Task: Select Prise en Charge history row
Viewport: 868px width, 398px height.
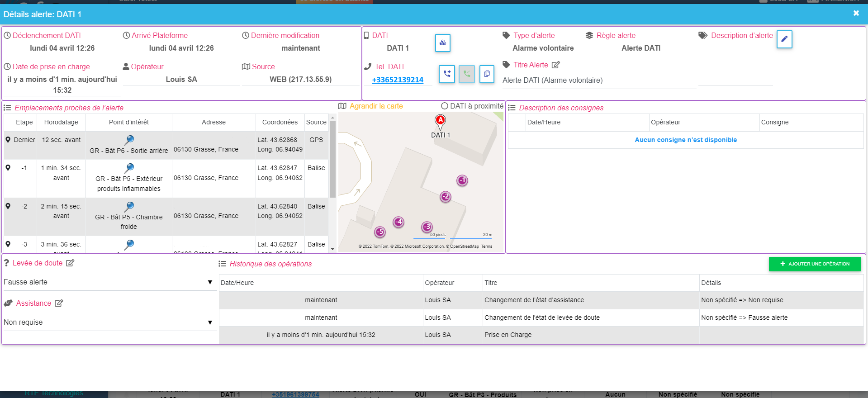Action: pos(541,335)
